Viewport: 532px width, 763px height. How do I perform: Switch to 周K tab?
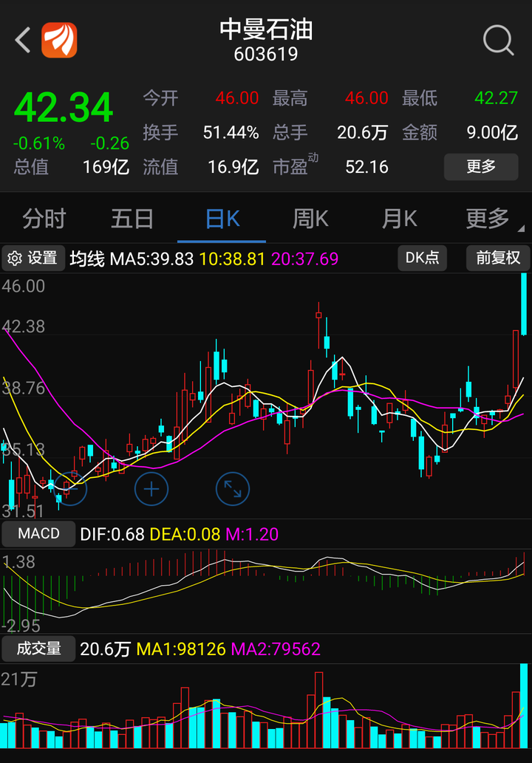310,219
